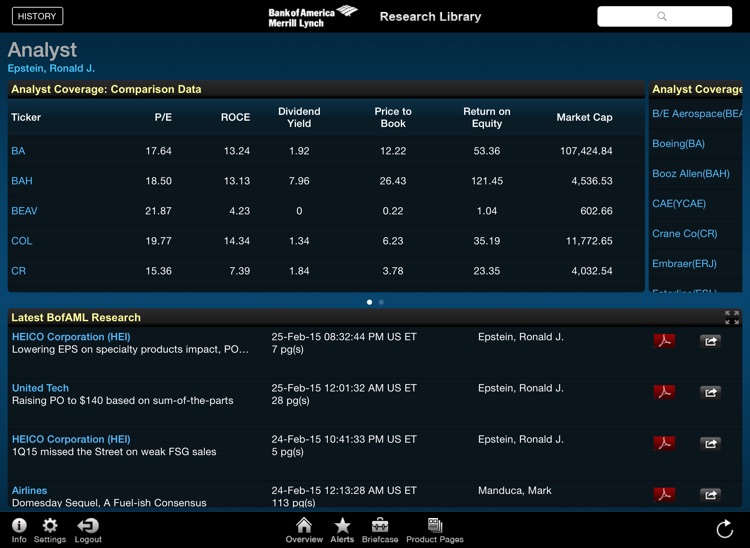Share the Airlines Domesday Sequel report
This screenshot has width=750, height=548.
tap(710, 494)
